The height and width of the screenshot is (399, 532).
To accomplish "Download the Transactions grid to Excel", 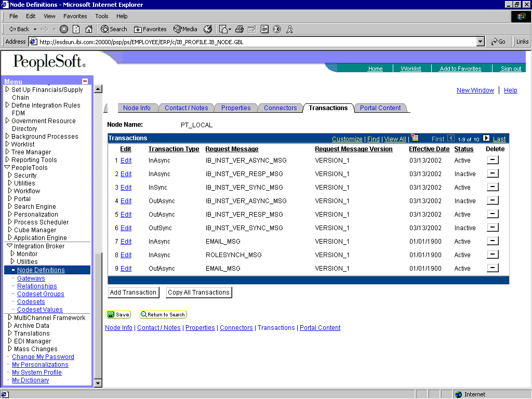I will (415, 139).
